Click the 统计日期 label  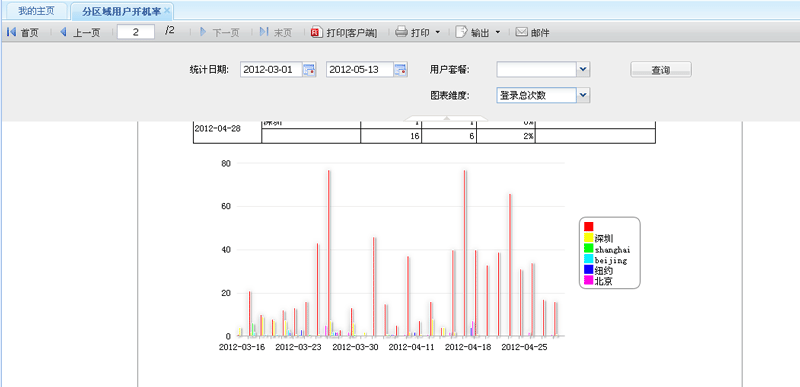[209, 70]
